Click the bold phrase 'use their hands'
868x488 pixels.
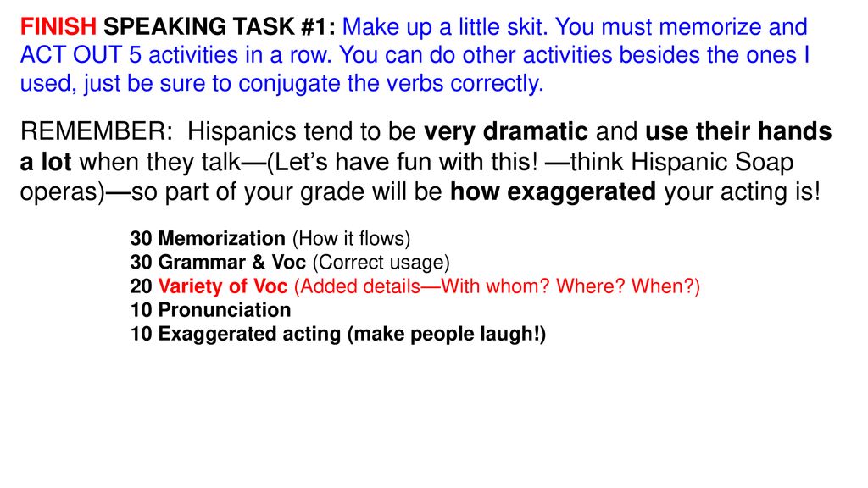[x=738, y=131]
